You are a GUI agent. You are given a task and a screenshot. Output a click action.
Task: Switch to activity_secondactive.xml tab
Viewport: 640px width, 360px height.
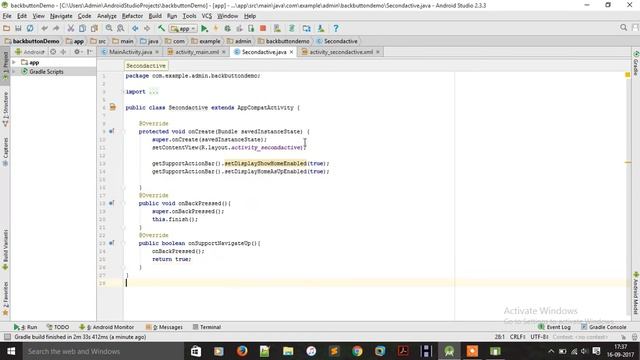pos(341,52)
